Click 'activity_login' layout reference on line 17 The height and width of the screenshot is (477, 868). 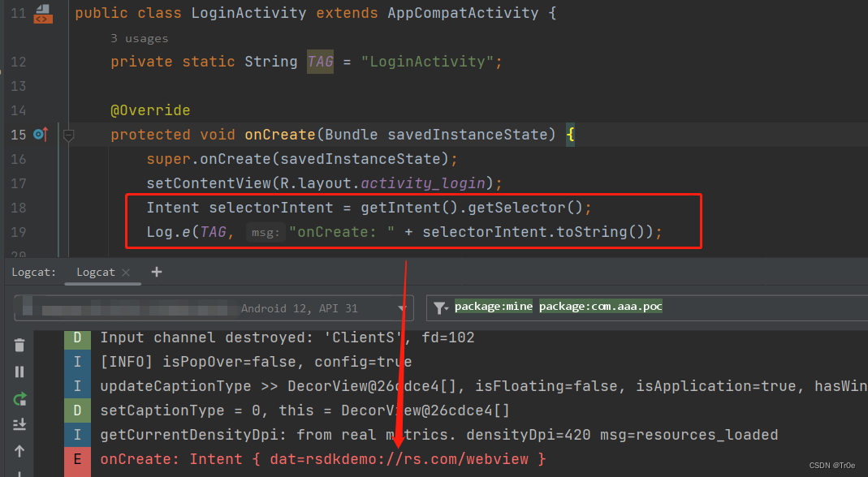click(x=422, y=183)
